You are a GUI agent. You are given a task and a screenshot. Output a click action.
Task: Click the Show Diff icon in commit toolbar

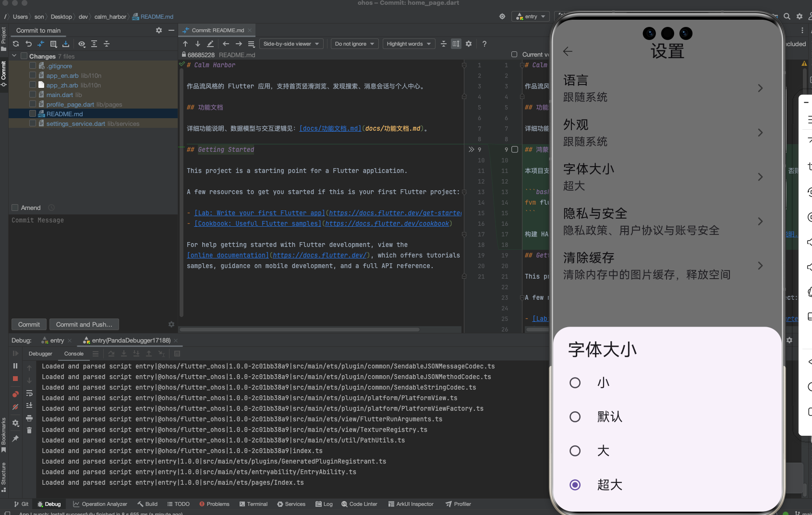[x=41, y=44]
